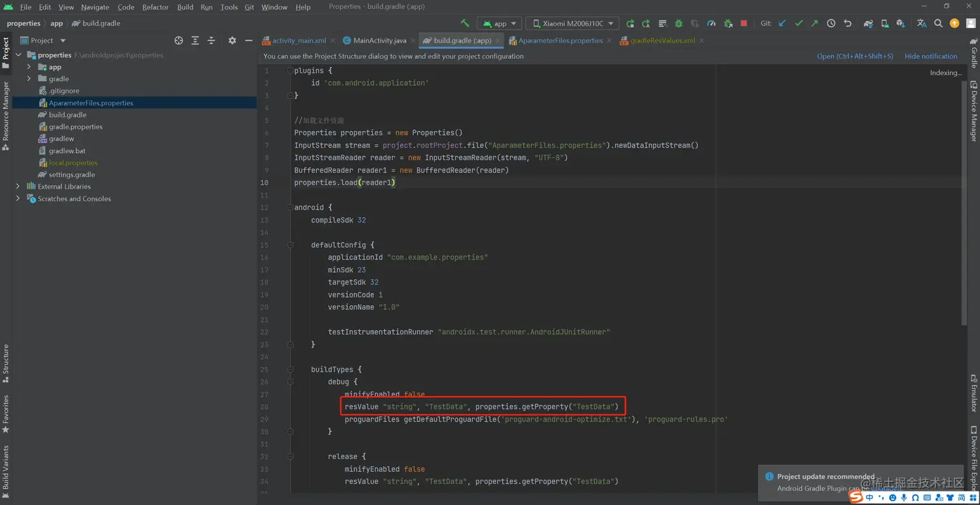Click the Translate toolbar icon
The height and width of the screenshot is (505, 980).
point(922,23)
